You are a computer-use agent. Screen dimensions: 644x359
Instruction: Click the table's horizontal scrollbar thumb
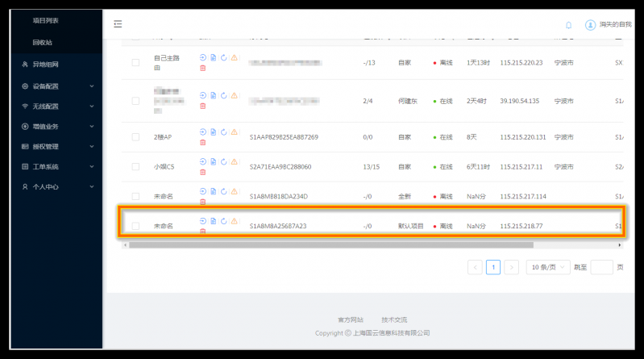coord(331,245)
